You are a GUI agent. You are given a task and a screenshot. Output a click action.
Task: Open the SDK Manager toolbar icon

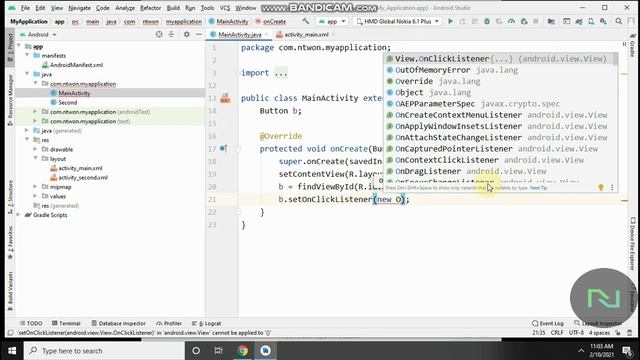603,21
